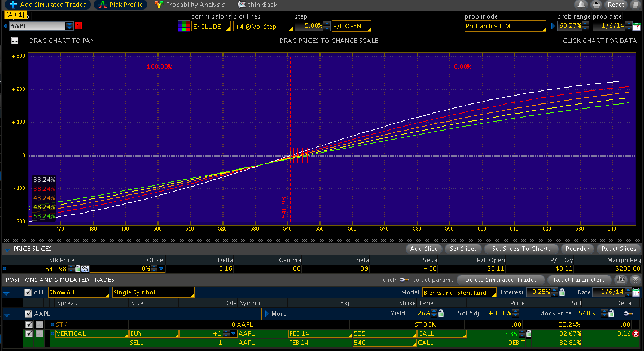Collapse the AAPL positions group arrow
644x351 pixels.
7,315
